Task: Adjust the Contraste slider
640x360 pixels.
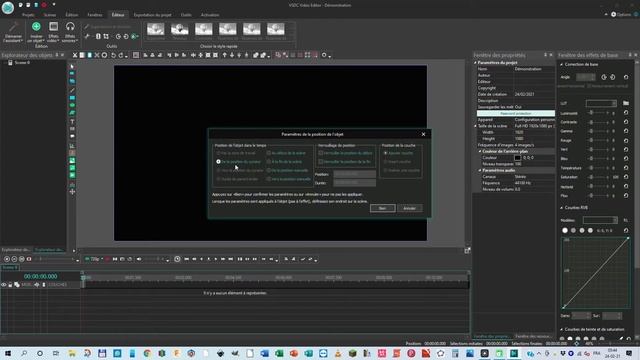Action: [x=591, y=122]
